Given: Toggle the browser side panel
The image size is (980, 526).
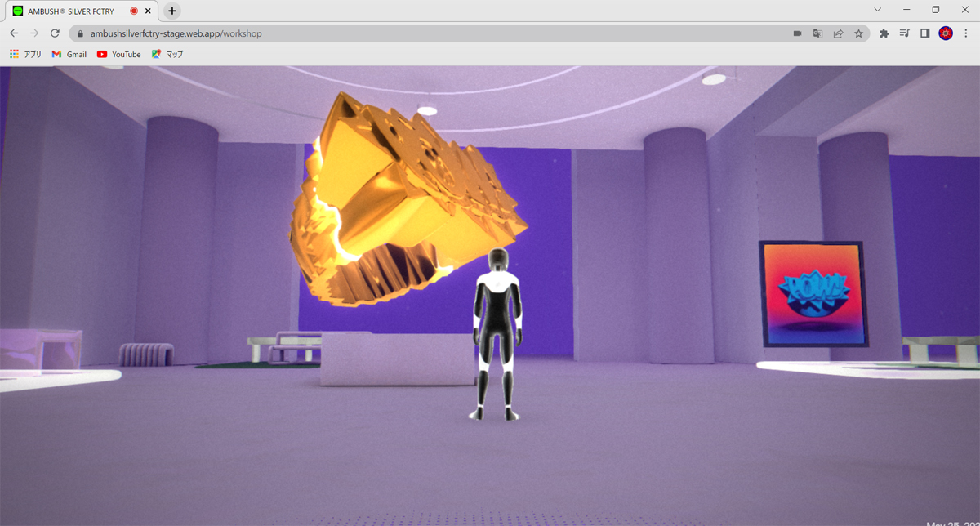Looking at the screenshot, I should click(924, 33).
